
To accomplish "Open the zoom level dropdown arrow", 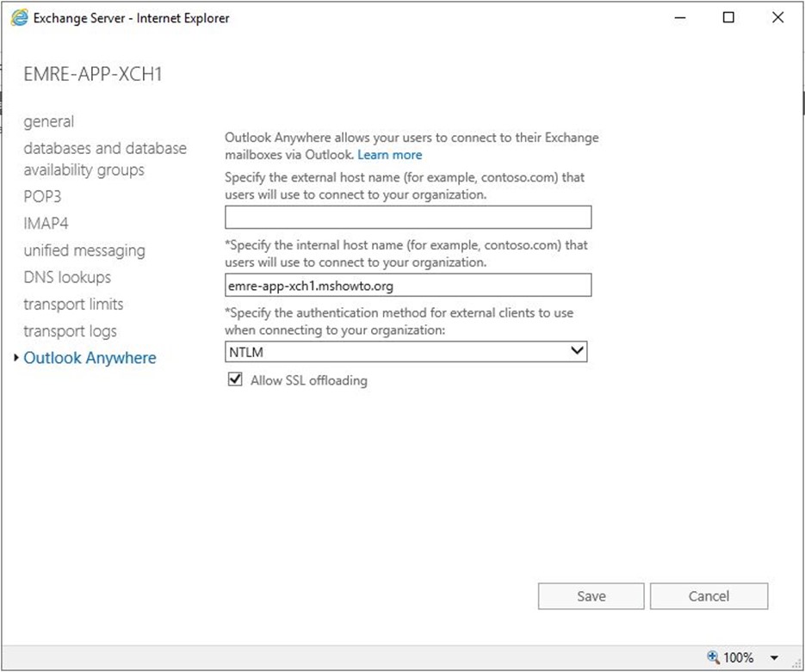I will (x=774, y=657).
